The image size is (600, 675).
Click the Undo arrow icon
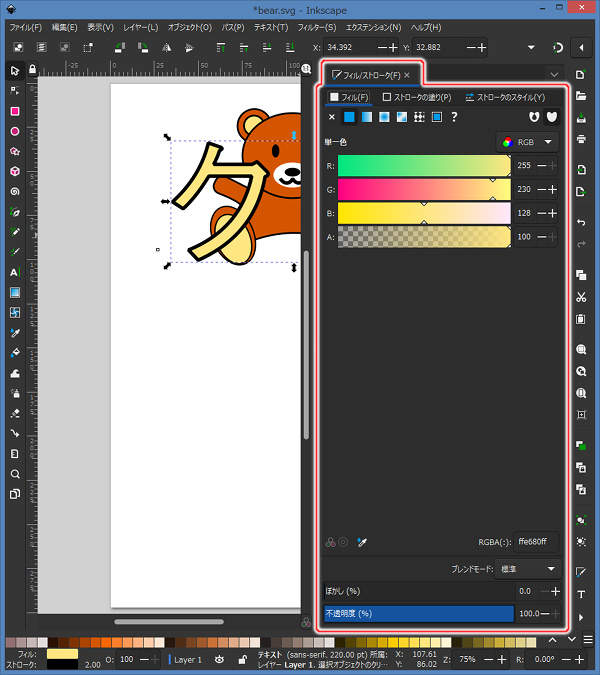581,222
